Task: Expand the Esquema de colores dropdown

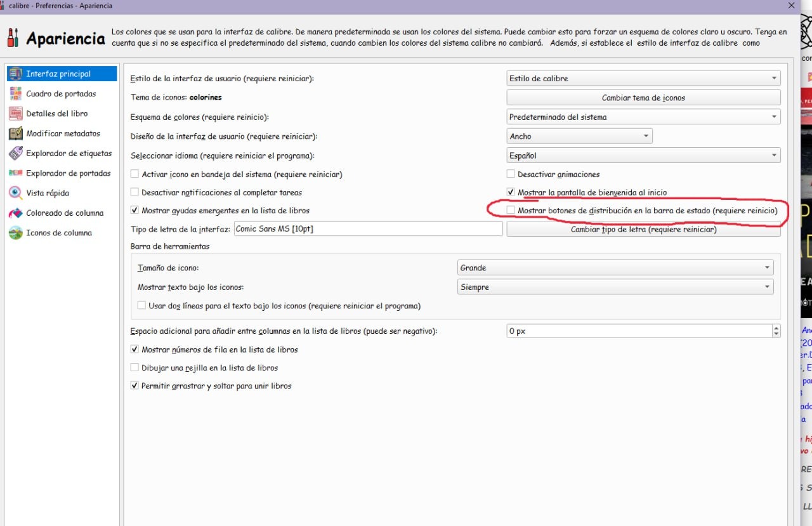Action: coord(643,117)
